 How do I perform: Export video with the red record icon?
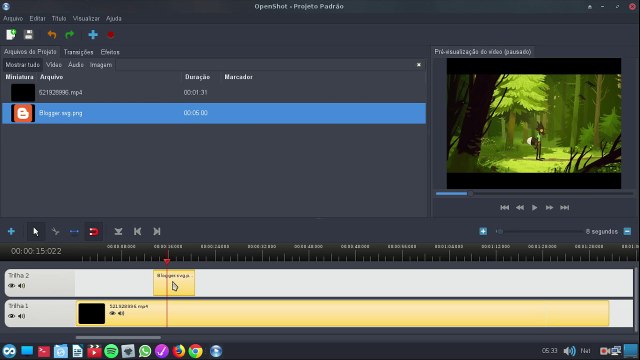111,35
